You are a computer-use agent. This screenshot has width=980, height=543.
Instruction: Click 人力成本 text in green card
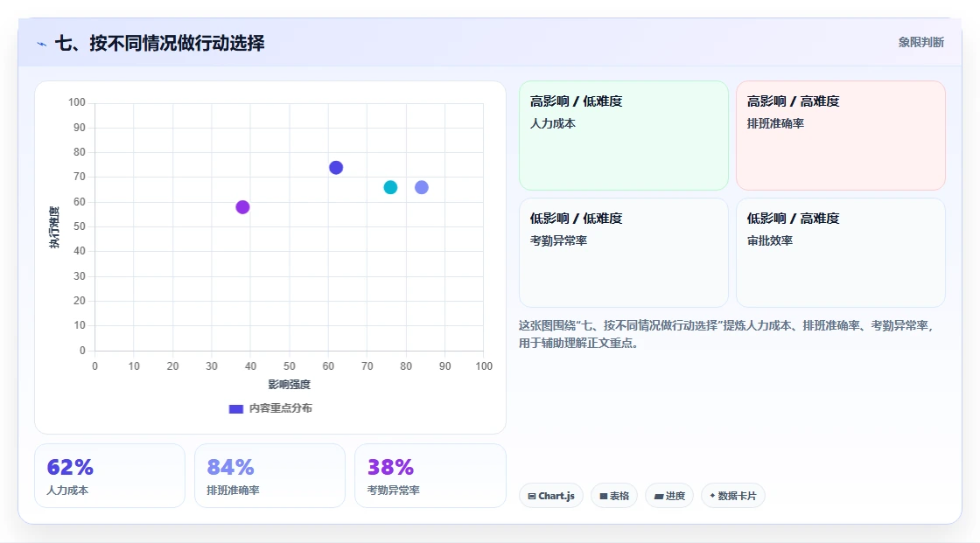[552, 123]
